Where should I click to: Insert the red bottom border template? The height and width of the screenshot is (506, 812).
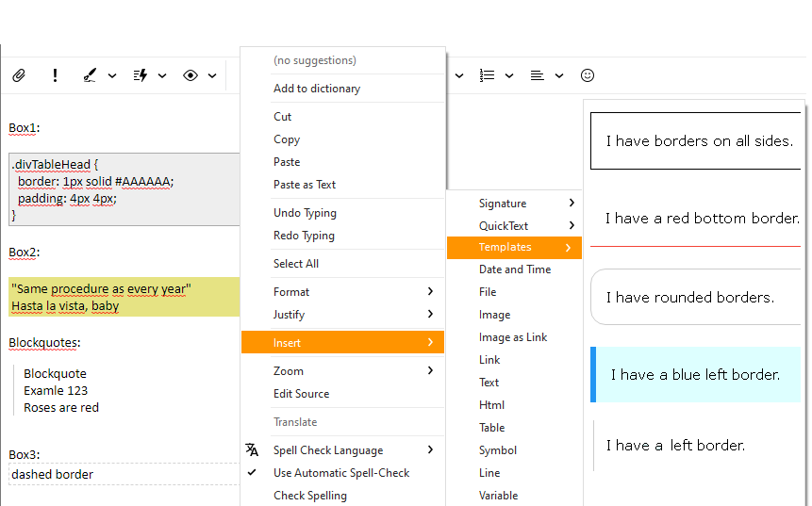point(695,220)
